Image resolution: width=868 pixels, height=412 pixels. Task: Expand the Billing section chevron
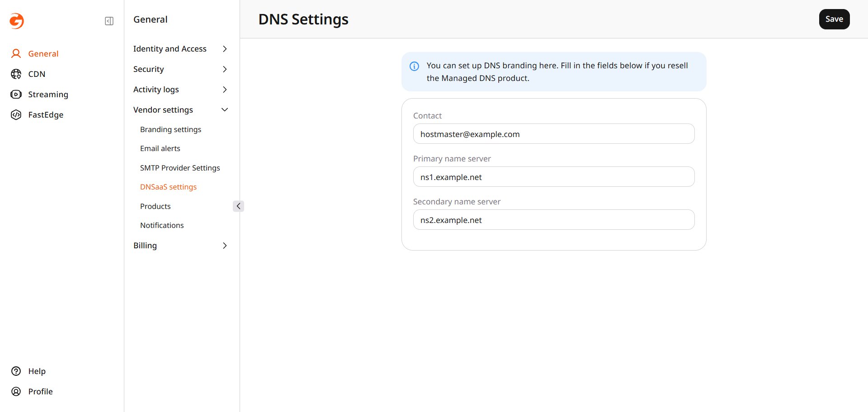225,246
